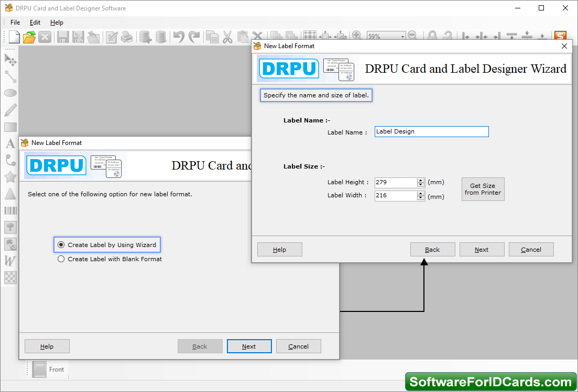This screenshot has width=578, height=392.
Task: Click the Align Left edges icon
Action: (x=466, y=36)
